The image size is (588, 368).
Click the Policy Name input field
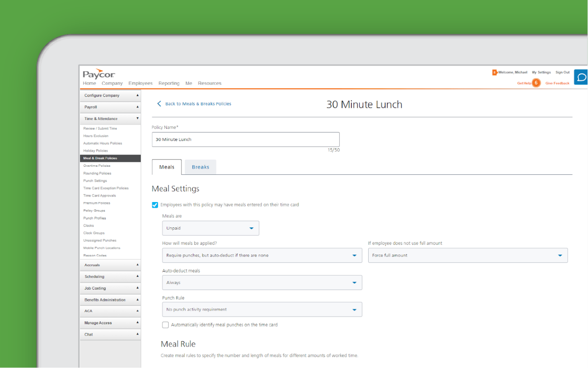point(245,139)
